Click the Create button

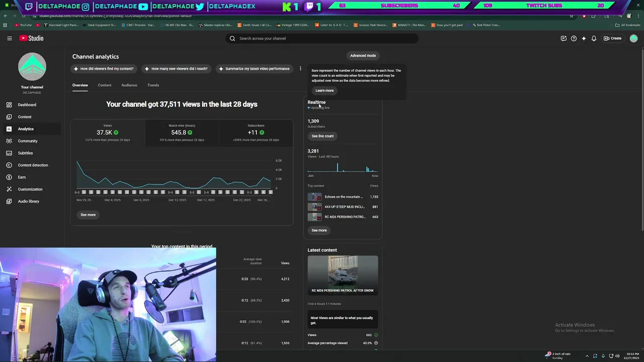click(x=613, y=38)
